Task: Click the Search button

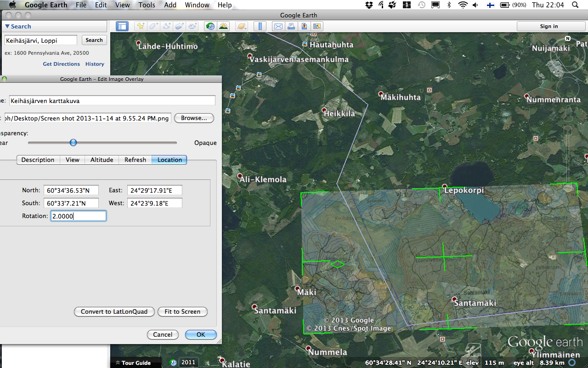Action: pos(94,40)
